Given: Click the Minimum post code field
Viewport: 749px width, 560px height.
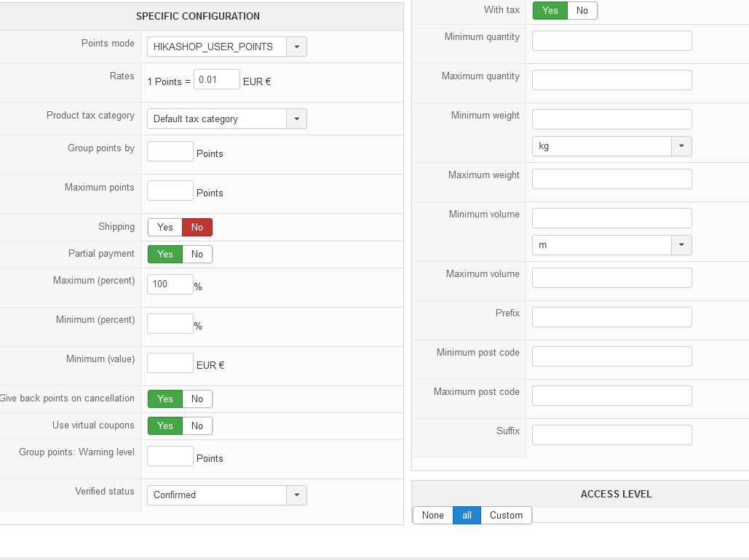Looking at the screenshot, I should 611,356.
